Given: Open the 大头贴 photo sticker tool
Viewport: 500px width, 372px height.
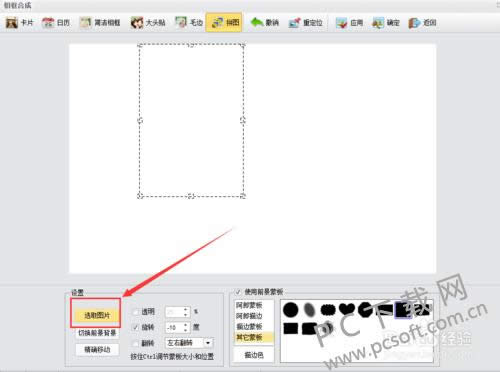Looking at the screenshot, I should [x=148, y=23].
